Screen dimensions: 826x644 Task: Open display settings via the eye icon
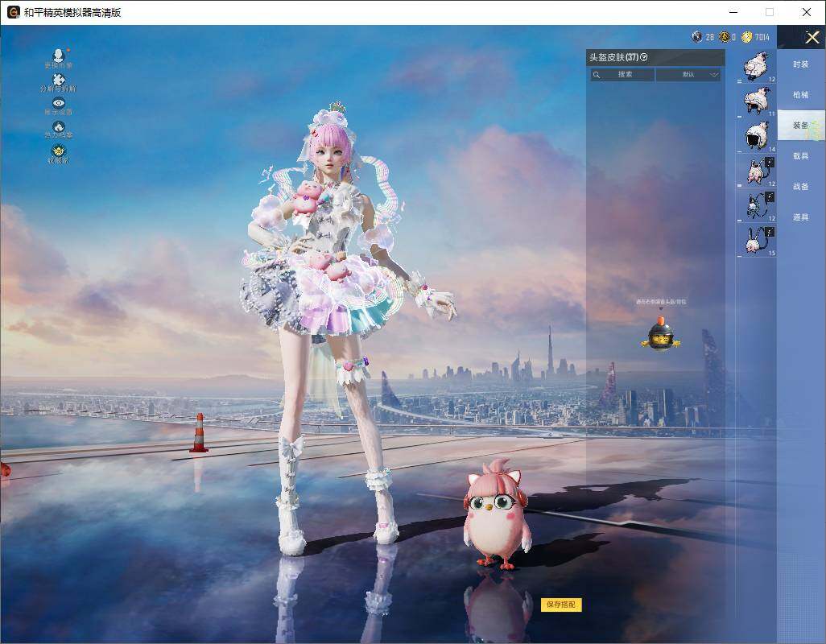pos(59,103)
